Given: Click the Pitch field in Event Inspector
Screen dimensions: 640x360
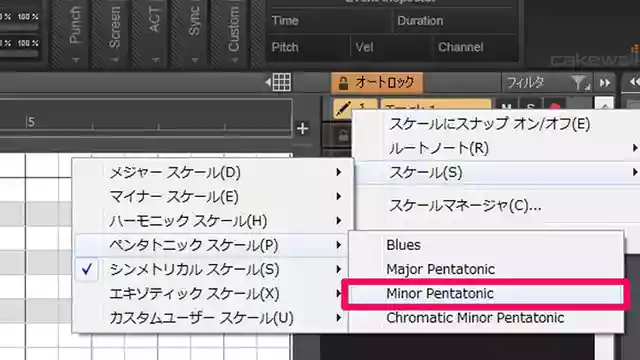Looking at the screenshot, I should pos(309,47).
